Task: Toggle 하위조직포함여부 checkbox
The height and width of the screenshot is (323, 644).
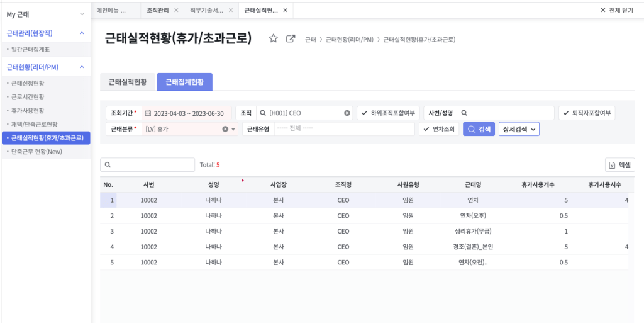Action: [387, 113]
